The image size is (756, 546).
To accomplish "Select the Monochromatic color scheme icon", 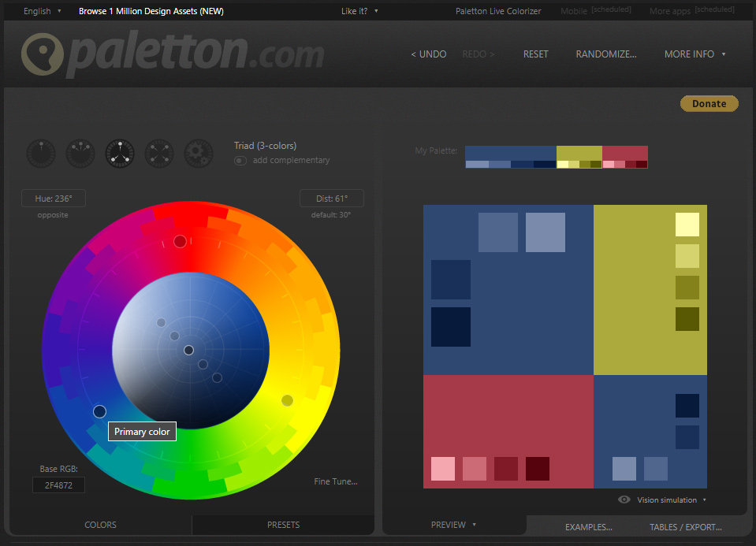I will tap(41, 154).
